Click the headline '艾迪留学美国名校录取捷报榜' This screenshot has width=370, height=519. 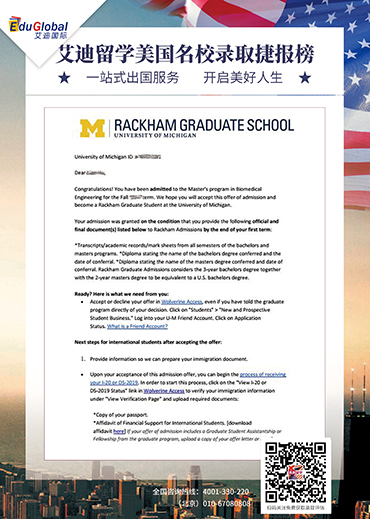[x=185, y=54]
